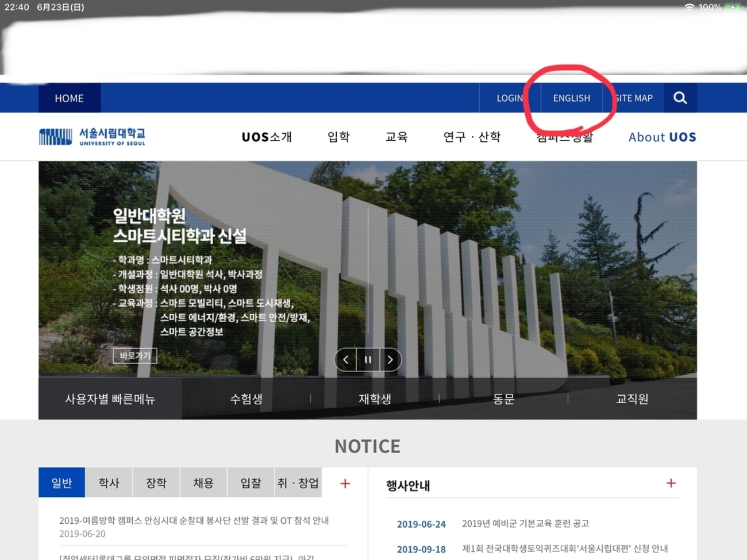747x560 pixels.
Task: Select the 교직원 quick menu
Action: (x=632, y=399)
